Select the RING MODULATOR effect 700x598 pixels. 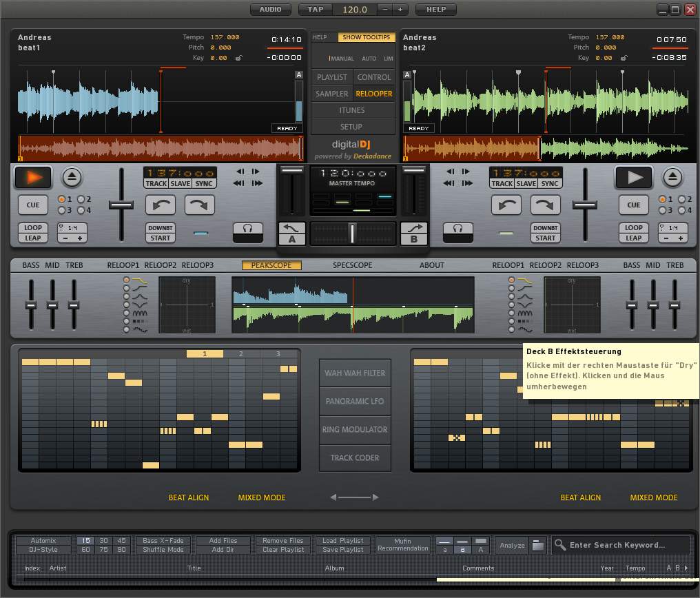(355, 429)
